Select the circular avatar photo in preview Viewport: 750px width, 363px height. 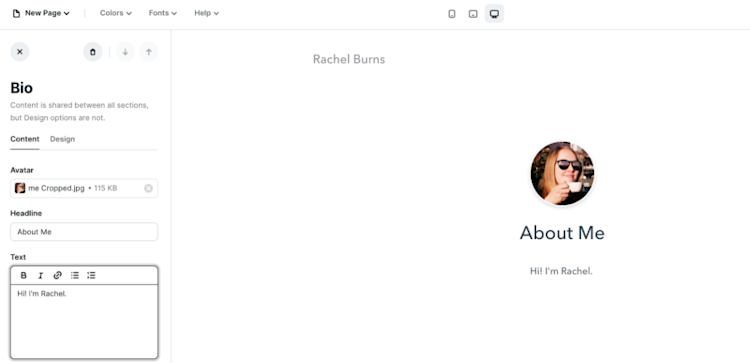(562, 173)
